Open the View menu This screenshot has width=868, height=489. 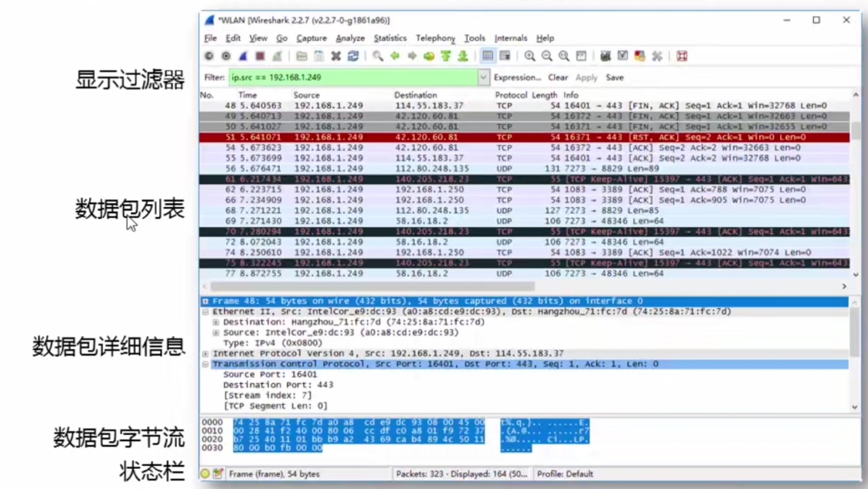258,38
